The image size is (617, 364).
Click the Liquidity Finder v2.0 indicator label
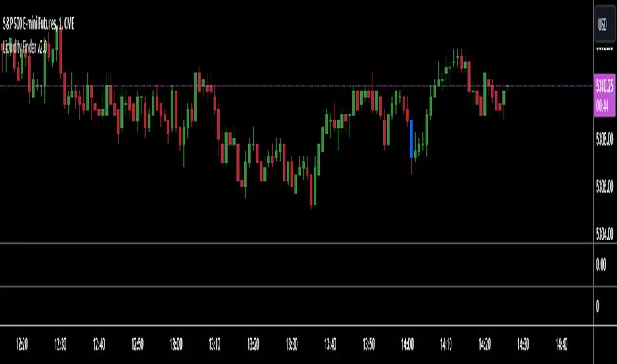pyautogui.click(x=24, y=48)
